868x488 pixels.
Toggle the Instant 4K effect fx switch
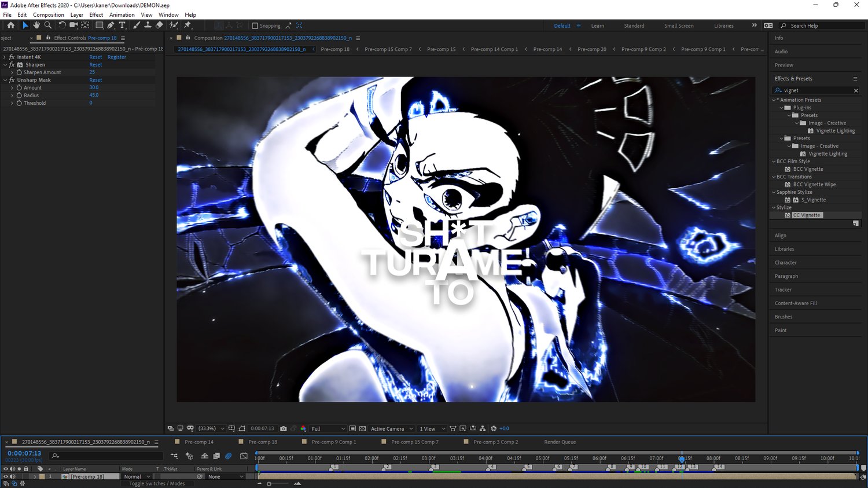pyautogui.click(x=12, y=57)
